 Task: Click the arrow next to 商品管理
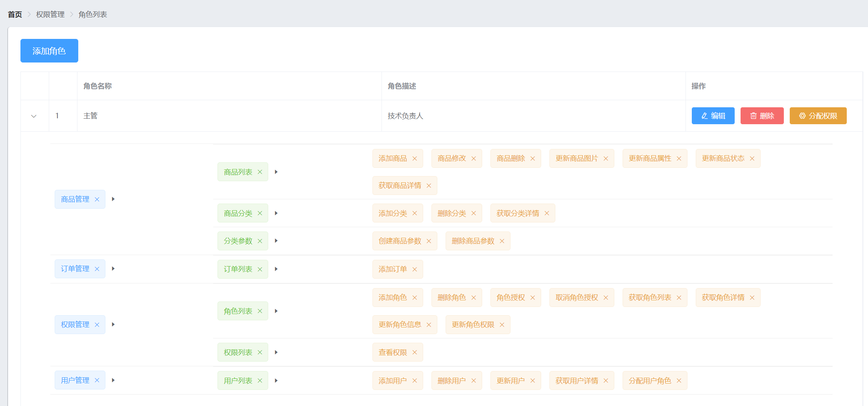click(x=113, y=199)
